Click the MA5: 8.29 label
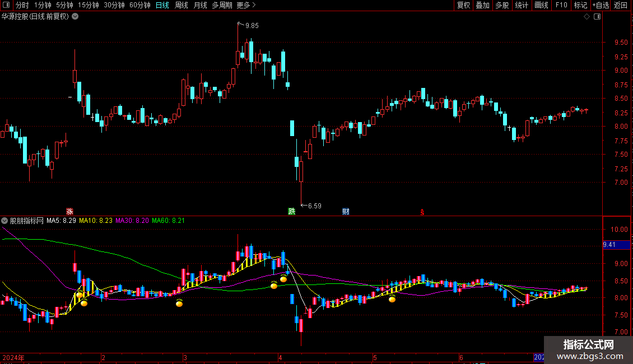 pos(62,221)
